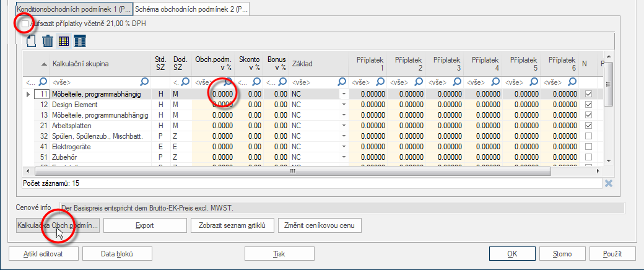Clear filter with the blue X icon

coord(609,183)
